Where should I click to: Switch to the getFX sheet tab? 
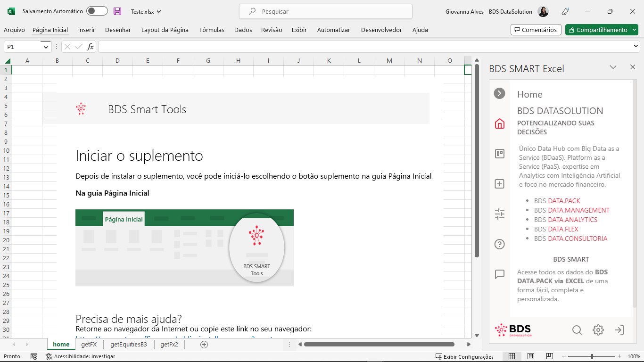(x=89, y=345)
